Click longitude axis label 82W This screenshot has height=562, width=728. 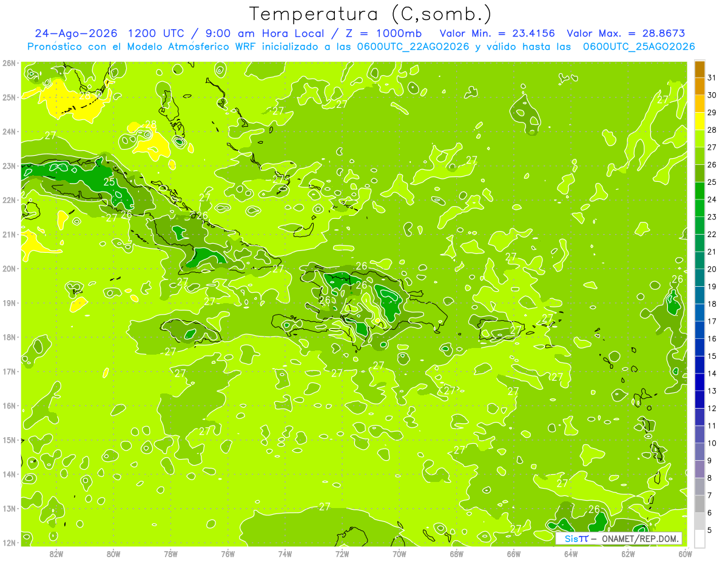click(x=56, y=554)
